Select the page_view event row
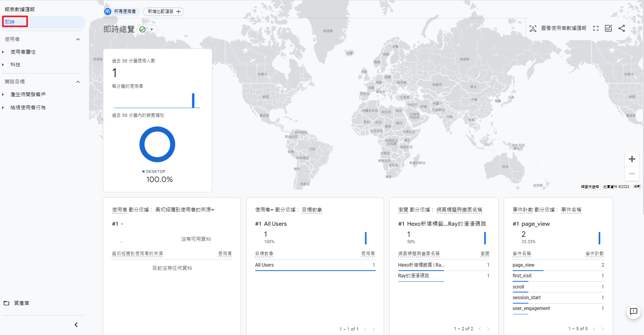The image size is (644, 335). coord(558,265)
